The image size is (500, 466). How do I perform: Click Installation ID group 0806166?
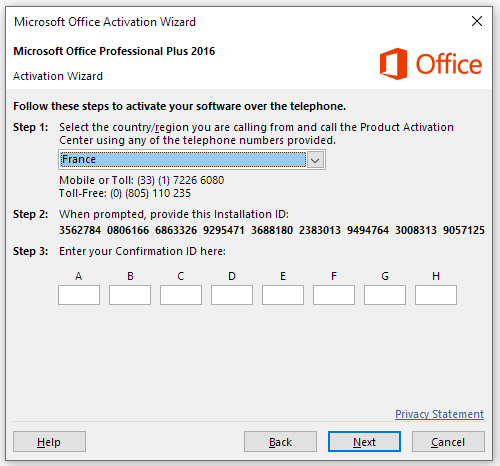pos(128,230)
